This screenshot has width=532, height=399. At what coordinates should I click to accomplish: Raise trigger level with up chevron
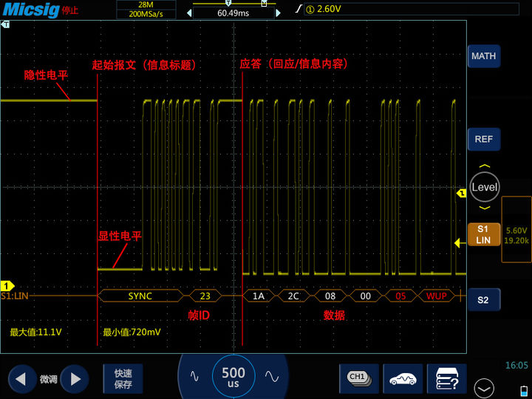(x=485, y=166)
